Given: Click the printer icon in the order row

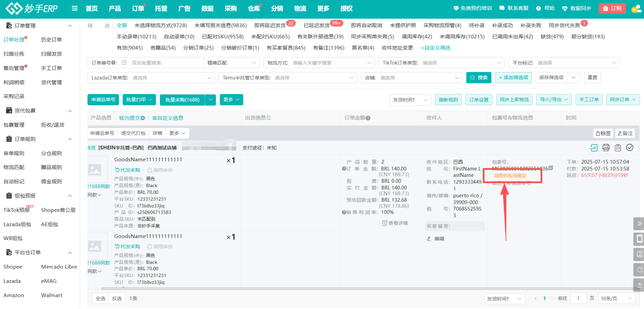Looking at the screenshot, I should point(606,148).
